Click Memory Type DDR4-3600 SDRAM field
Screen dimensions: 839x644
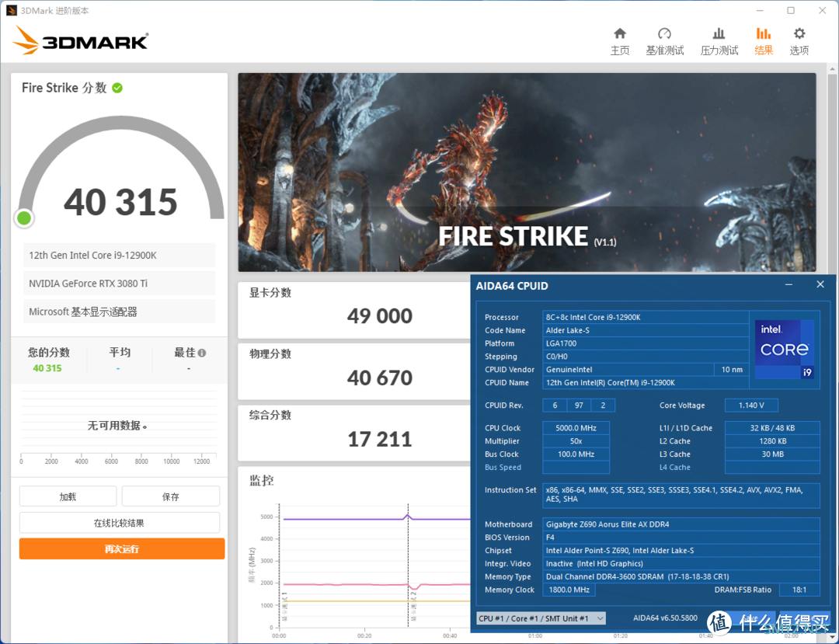tap(681, 576)
